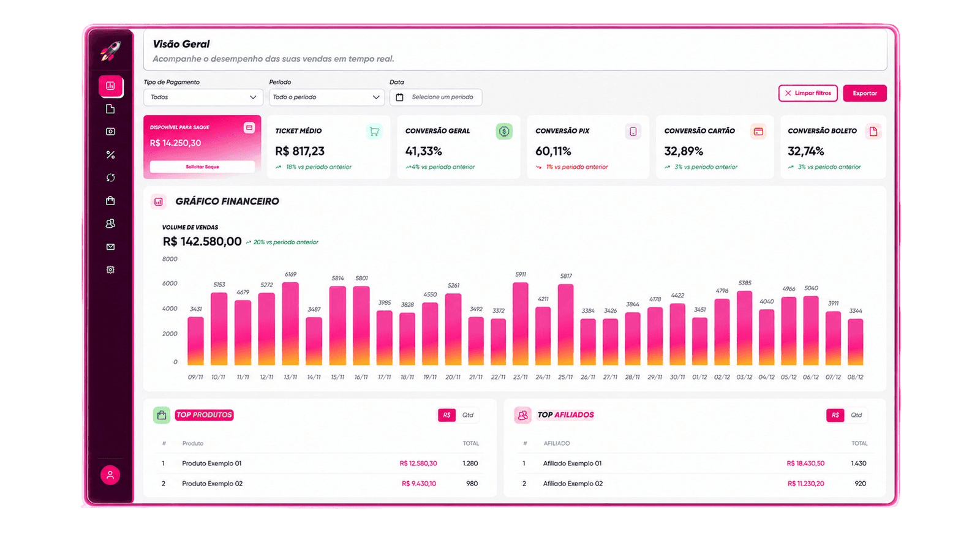Switch Top Afiliados to Qtd view

coord(856,415)
